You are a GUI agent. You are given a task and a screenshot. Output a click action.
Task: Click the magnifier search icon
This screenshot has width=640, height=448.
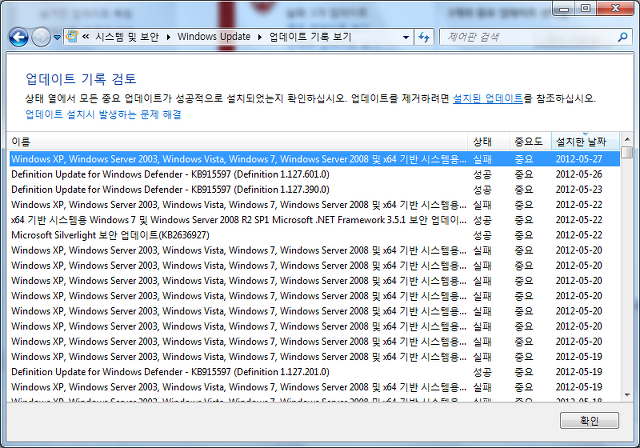click(622, 38)
